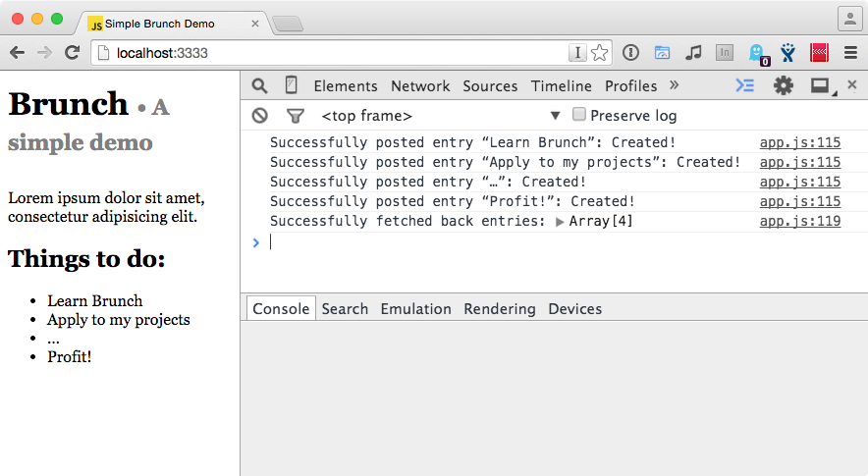
Task: Click the 'Brunch' page heading
Action: [x=69, y=104]
